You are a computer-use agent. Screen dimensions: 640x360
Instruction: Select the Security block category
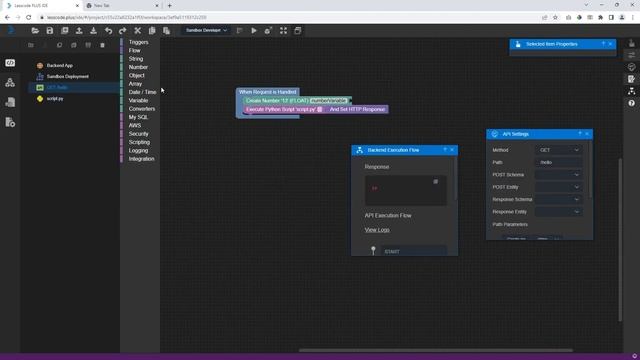click(x=138, y=134)
